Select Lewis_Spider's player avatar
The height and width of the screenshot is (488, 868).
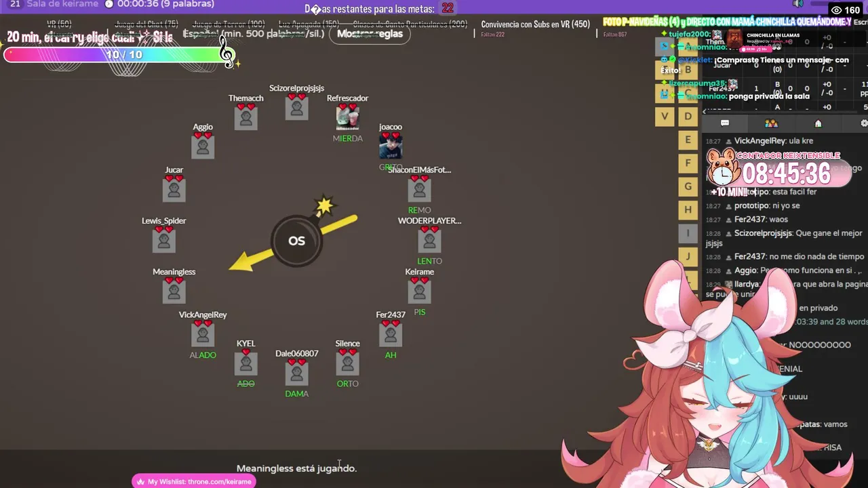pyautogui.click(x=163, y=241)
